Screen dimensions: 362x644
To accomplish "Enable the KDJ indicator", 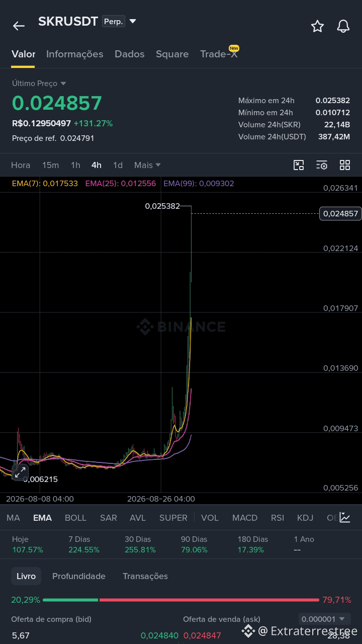I will click(305, 518).
